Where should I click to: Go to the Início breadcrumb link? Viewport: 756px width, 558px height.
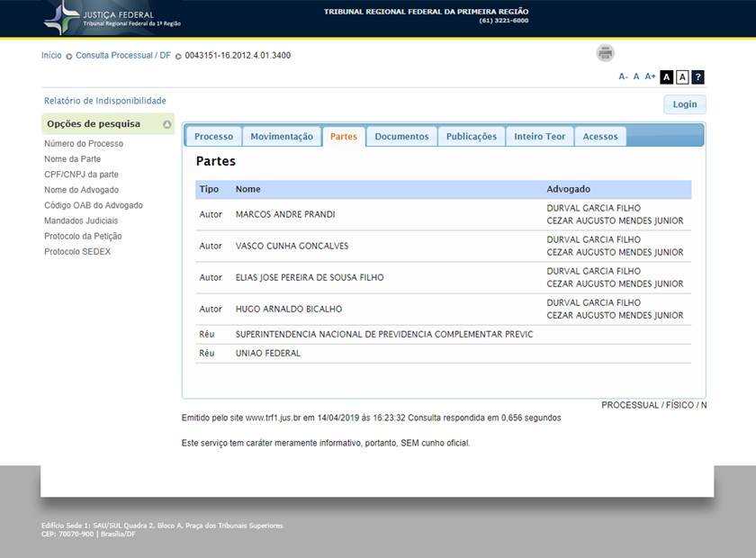(x=51, y=56)
